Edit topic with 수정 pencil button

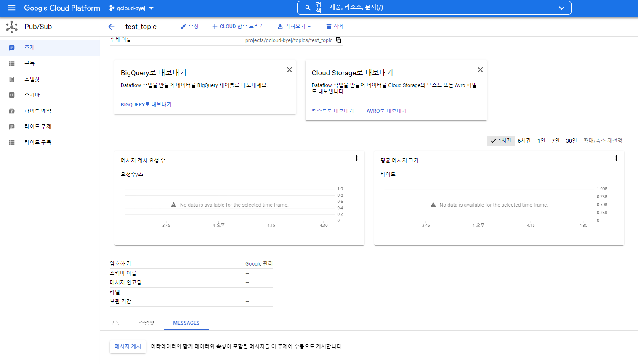coord(189,27)
